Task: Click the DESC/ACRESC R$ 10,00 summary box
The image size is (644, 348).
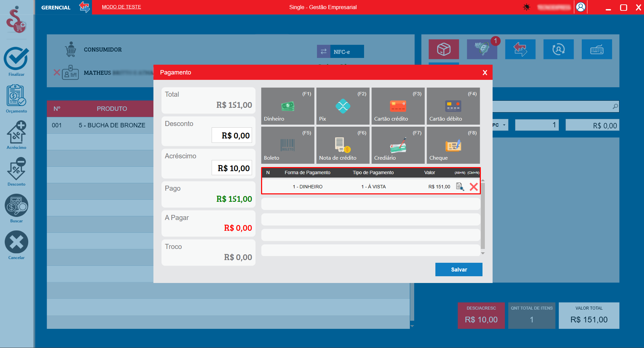Action: coord(481,315)
